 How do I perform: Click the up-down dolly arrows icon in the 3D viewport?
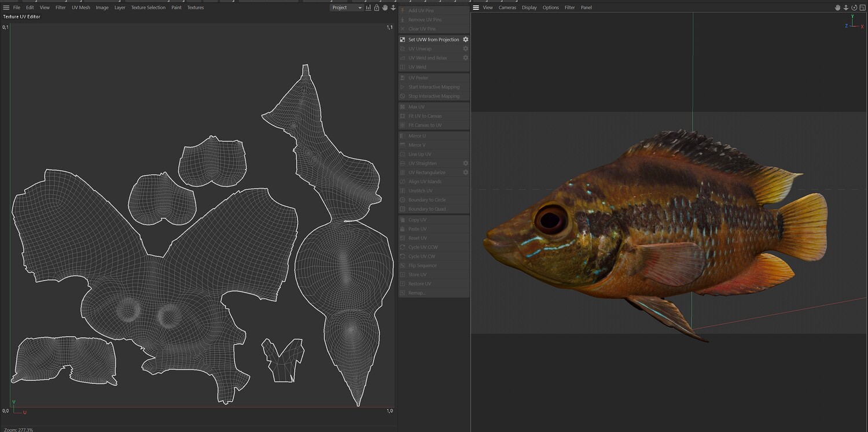tap(845, 8)
